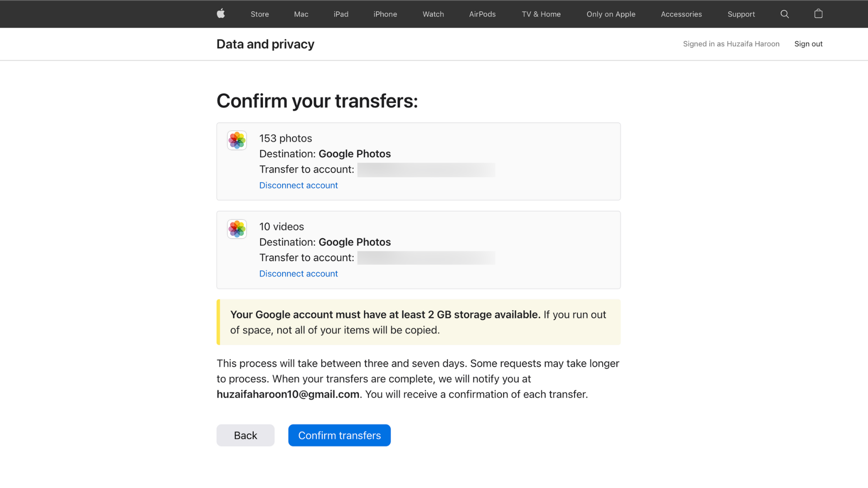Click the Confirm transfers button
868x488 pixels.
point(340,435)
